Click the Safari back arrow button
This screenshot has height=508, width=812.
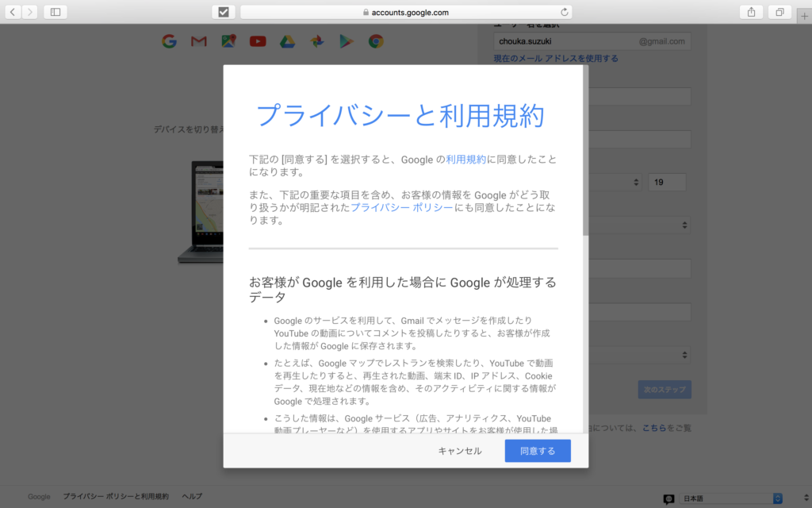(13, 12)
